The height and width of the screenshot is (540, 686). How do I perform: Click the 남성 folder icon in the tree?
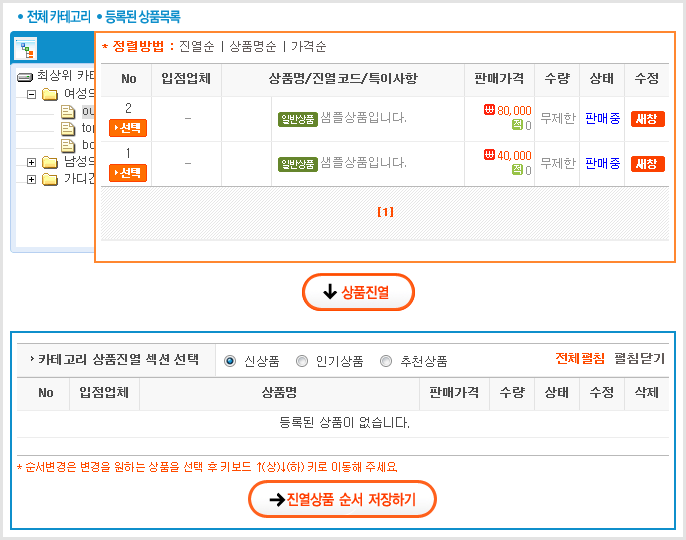point(50,162)
